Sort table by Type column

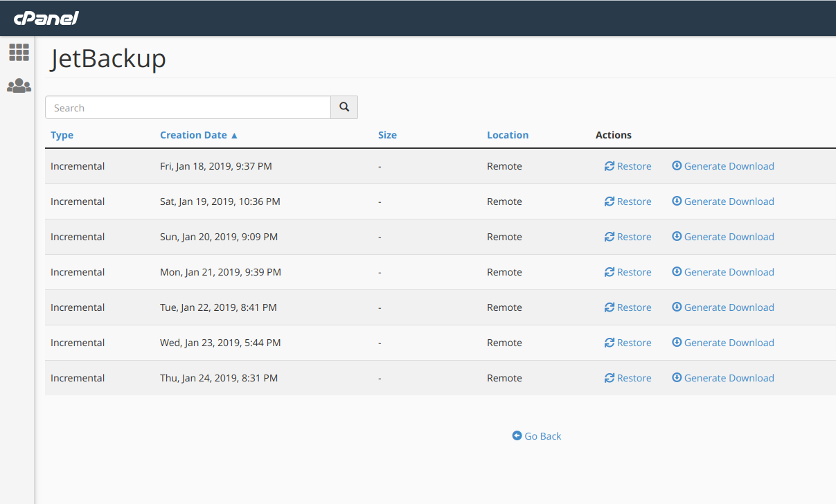[62, 135]
